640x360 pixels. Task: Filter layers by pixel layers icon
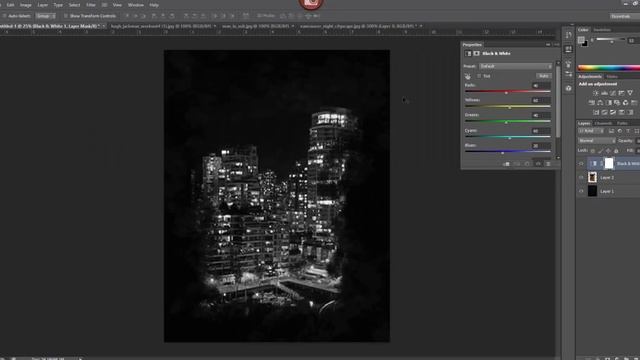pyautogui.click(x=611, y=131)
